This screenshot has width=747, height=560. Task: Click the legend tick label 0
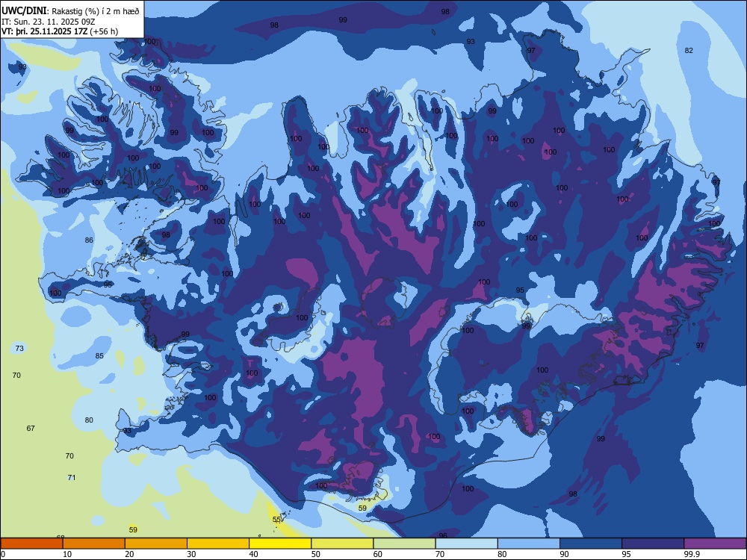[x=3, y=554]
